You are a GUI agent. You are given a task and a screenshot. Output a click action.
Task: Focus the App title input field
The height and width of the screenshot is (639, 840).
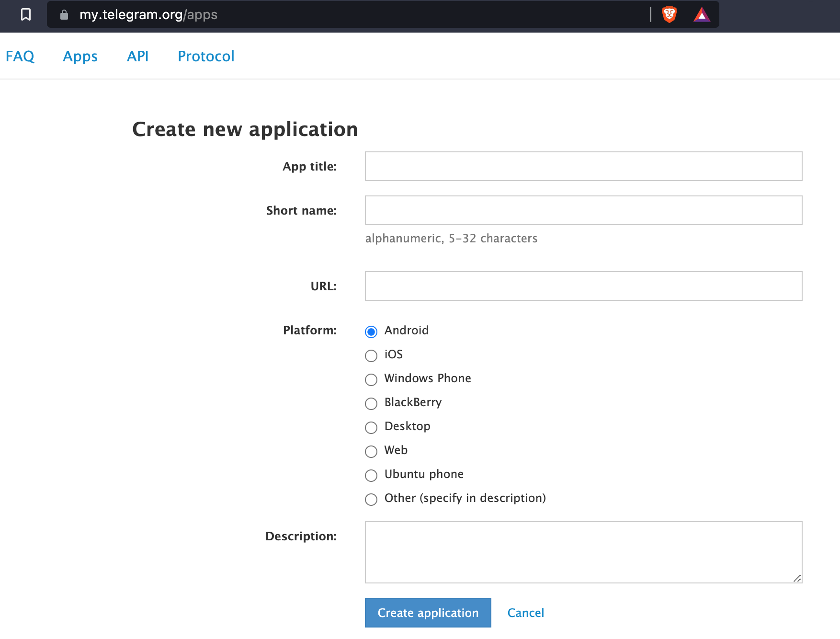(x=583, y=166)
